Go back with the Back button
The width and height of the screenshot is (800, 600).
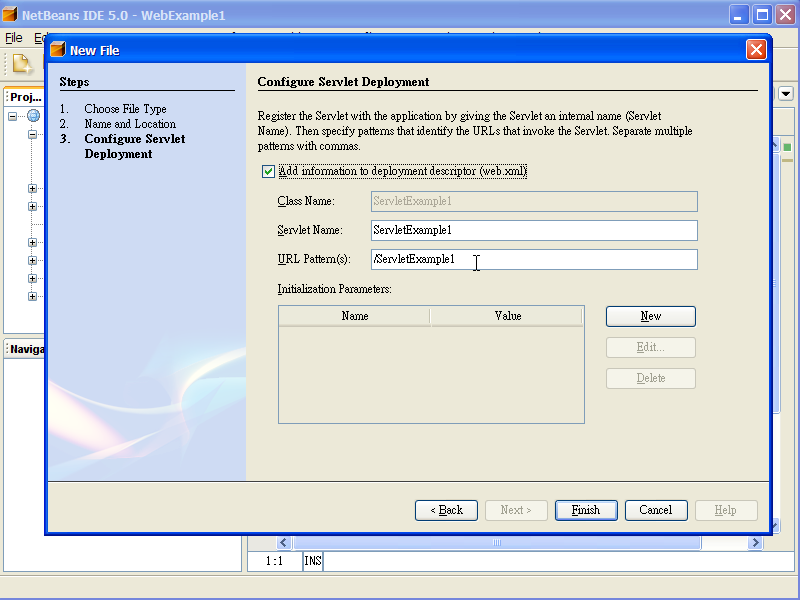pos(446,510)
